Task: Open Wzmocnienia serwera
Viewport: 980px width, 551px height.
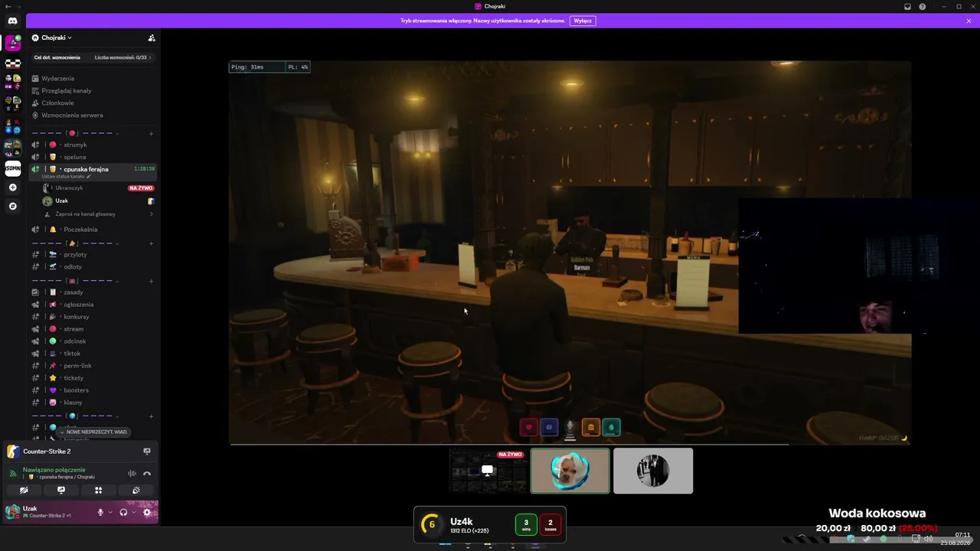Action: coord(93,115)
